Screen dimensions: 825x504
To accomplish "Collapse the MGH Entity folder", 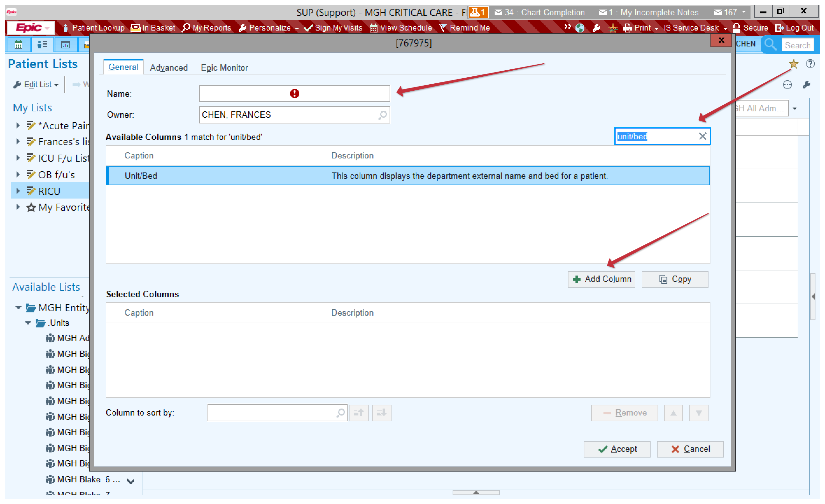I will coord(18,308).
